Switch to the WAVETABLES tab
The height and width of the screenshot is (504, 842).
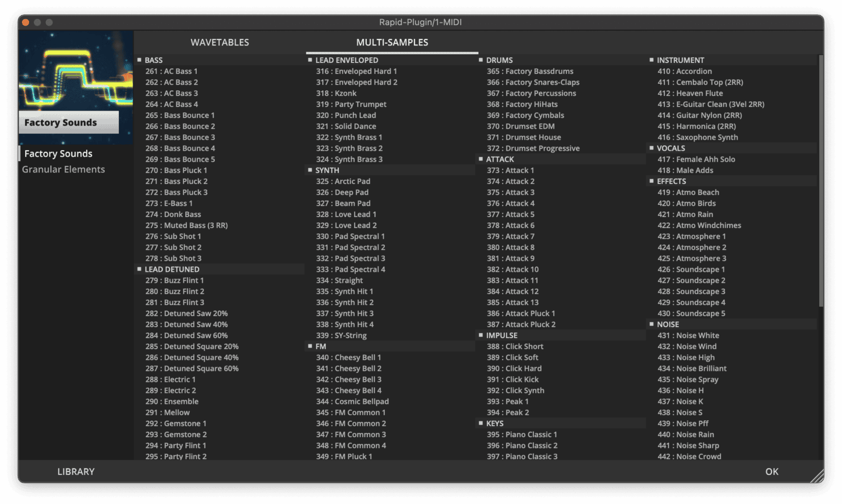click(x=220, y=42)
